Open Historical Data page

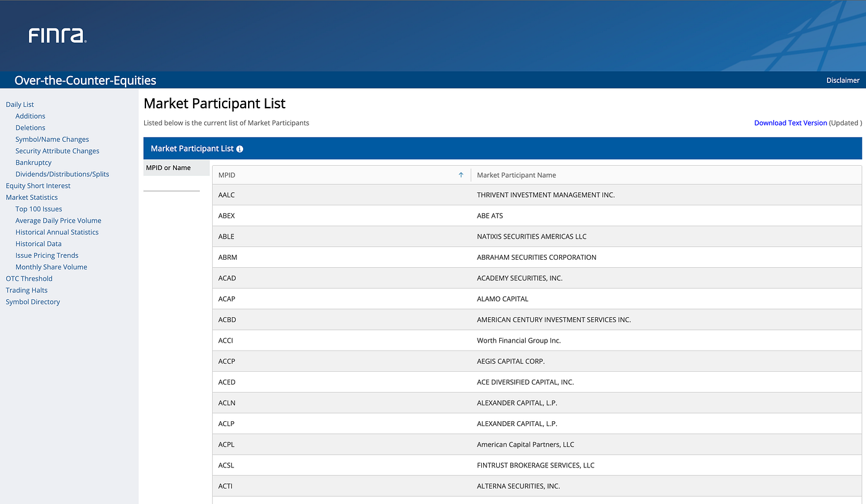[x=38, y=244]
